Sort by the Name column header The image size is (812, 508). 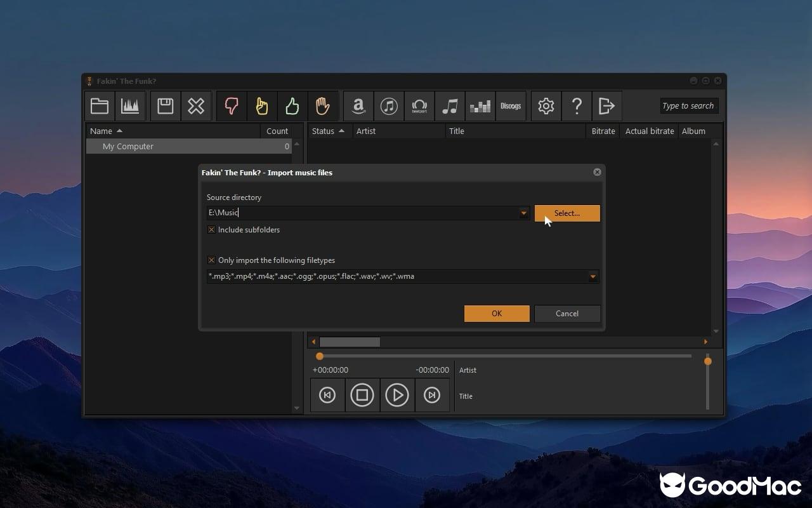click(173, 131)
